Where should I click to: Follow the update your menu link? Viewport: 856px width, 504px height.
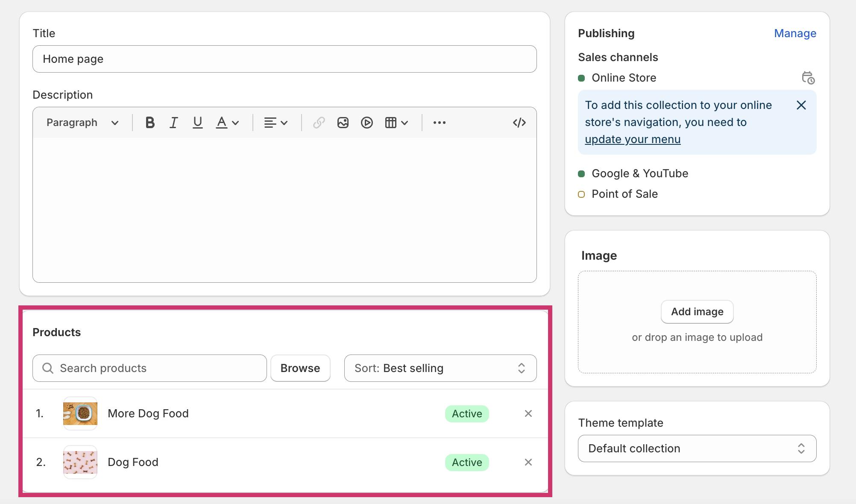click(x=633, y=139)
